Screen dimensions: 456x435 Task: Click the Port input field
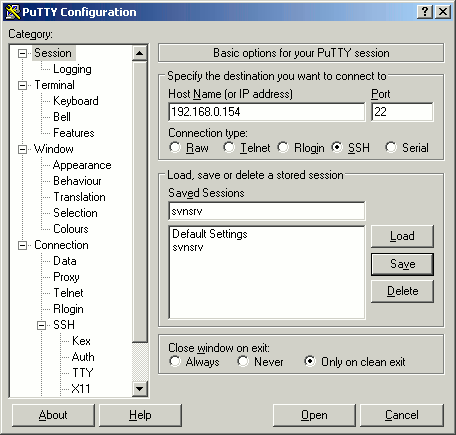coord(402,112)
